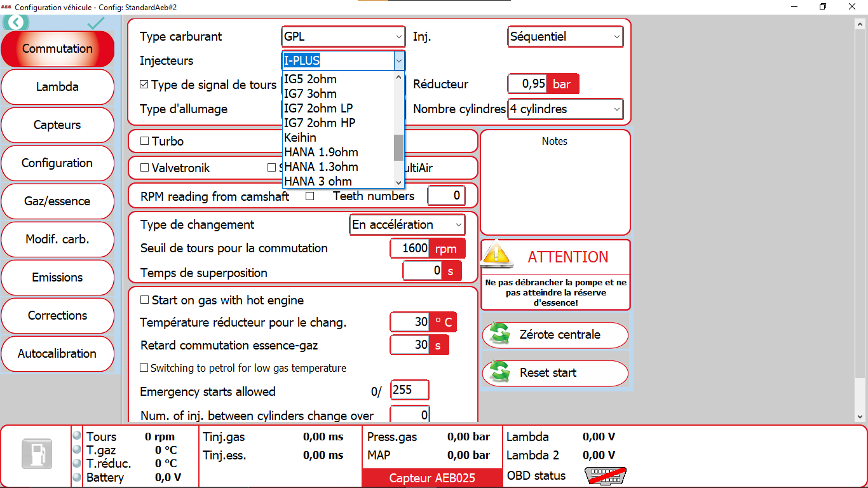Click the green refresh icon beside Zérote centrale
This screenshot has height=488, width=868.
coord(499,335)
